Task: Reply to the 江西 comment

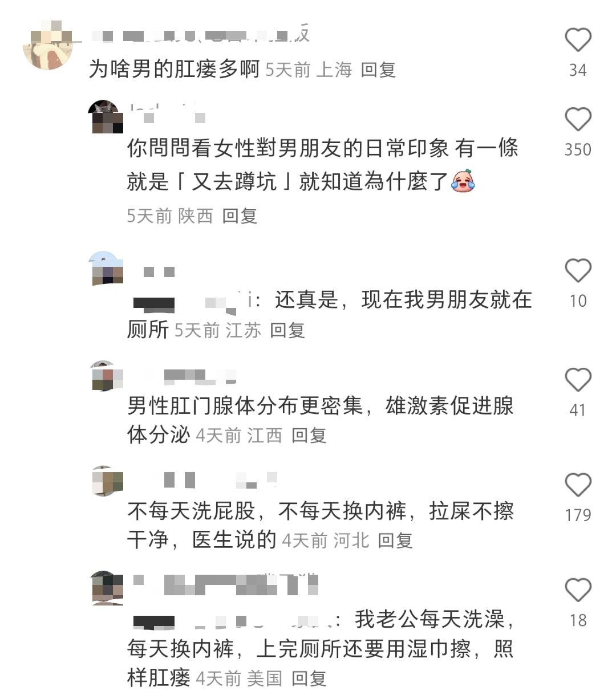Action: 309,436
